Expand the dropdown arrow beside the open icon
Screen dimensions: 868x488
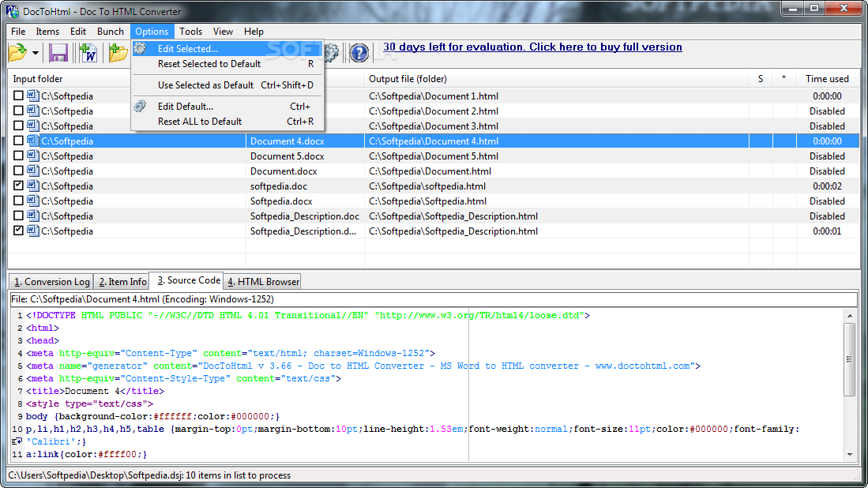click(36, 53)
